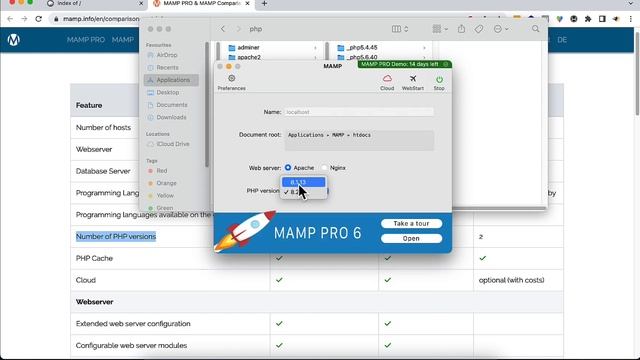Go forward in Finder window
The image size is (640, 360).
click(x=238, y=29)
